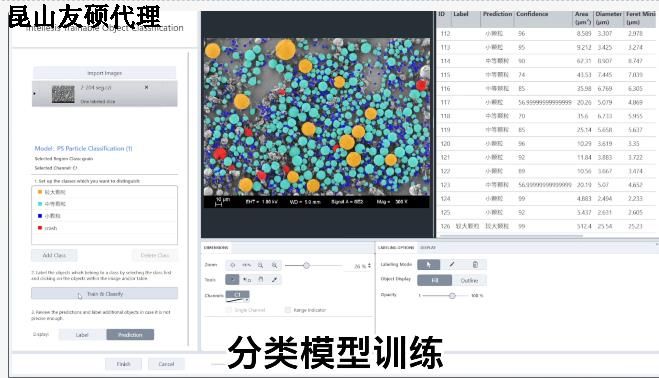659x378 pixels.
Task: Click the trash delete labeling mode icon
Action: click(x=475, y=264)
